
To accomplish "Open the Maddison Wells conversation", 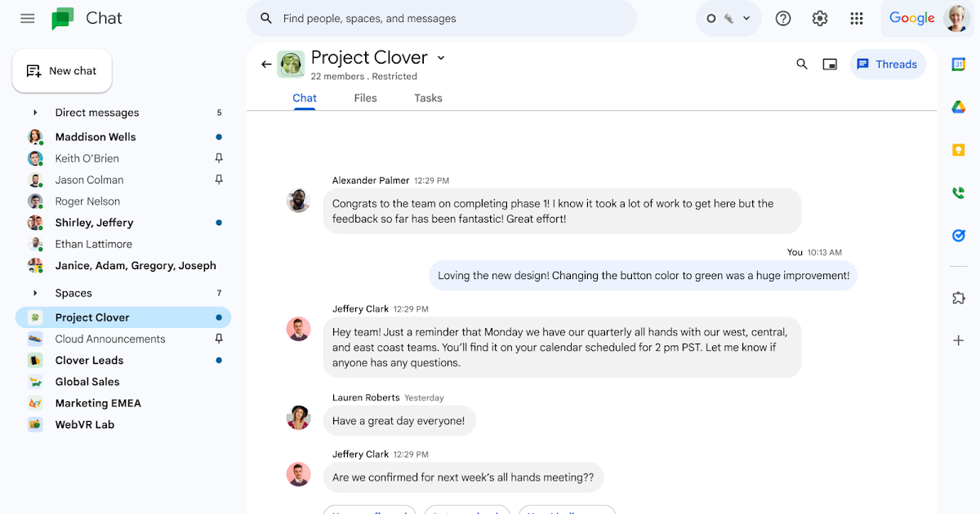I will (x=96, y=137).
